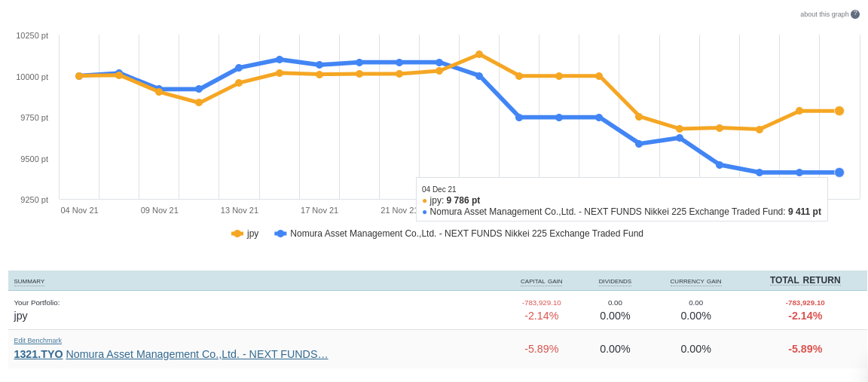
Task: Open the Edit Benchmark link
Action: click(38, 341)
